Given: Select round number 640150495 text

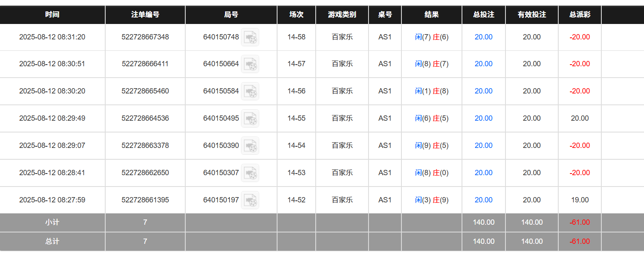Looking at the screenshot, I should click(221, 118).
